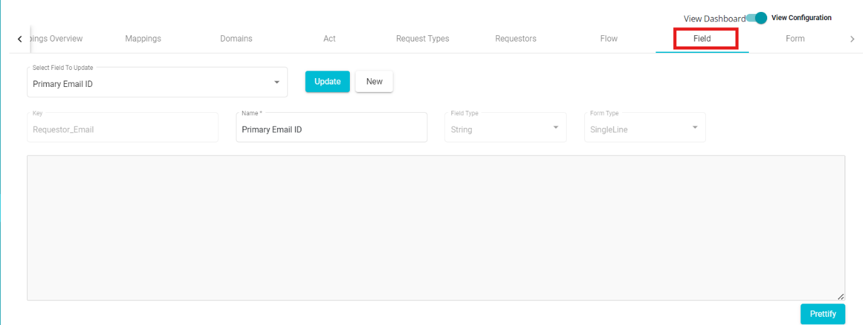
Task: Click inside the large JSON text area
Action: 435,227
